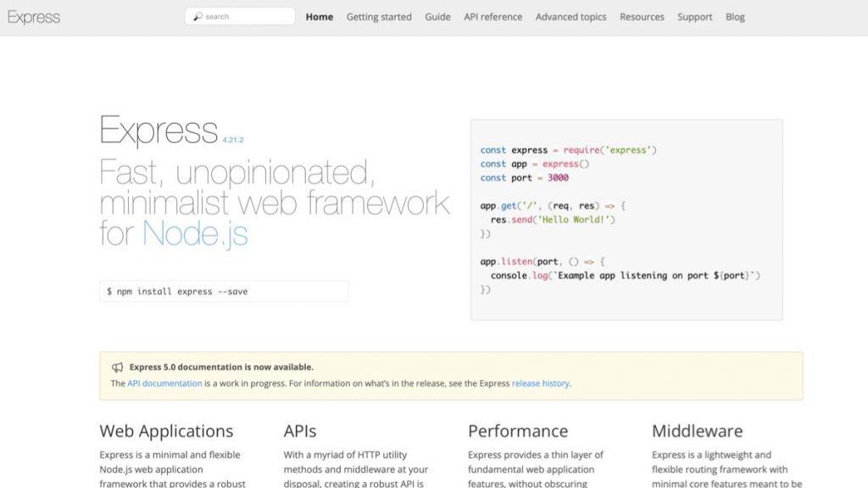Open the release history link
868x488 pixels.
point(540,383)
